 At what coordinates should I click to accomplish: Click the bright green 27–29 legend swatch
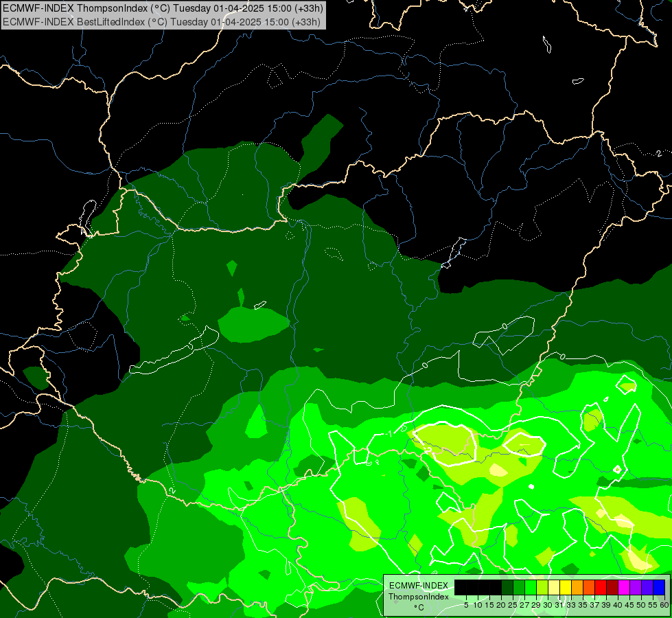point(531,587)
